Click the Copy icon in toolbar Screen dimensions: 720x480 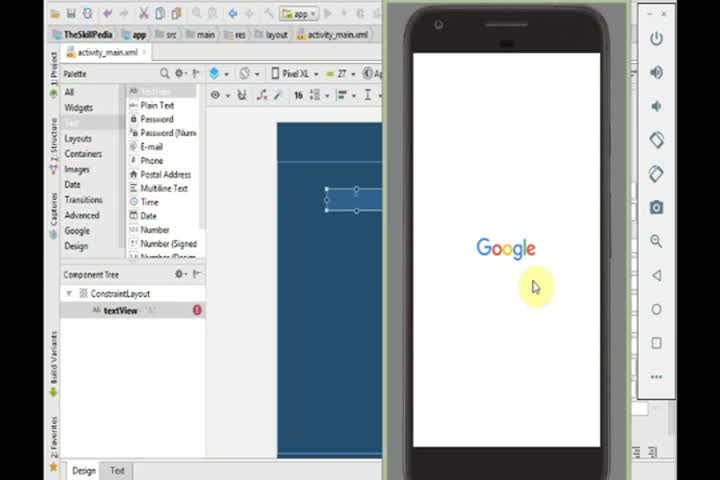pyautogui.click(x=160, y=14)
